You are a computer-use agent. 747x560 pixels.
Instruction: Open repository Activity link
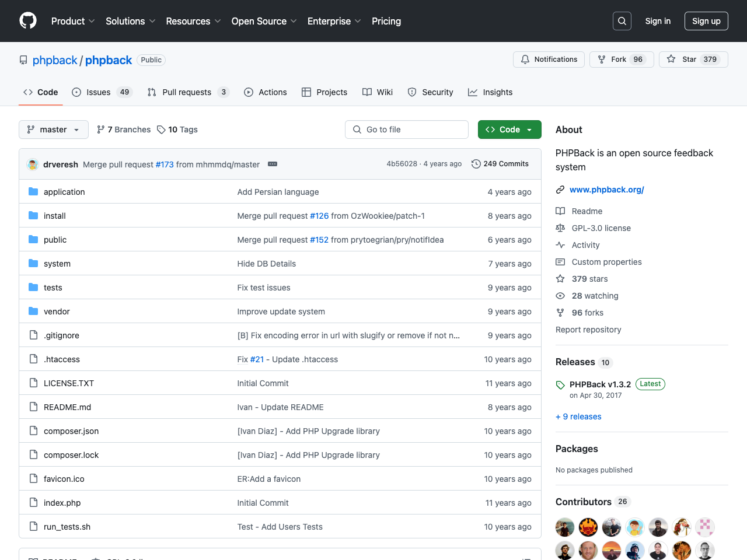(578, 245)
